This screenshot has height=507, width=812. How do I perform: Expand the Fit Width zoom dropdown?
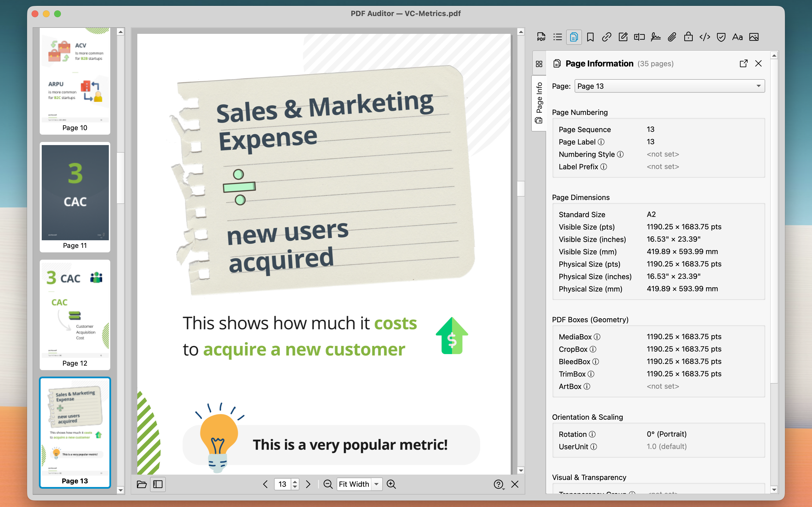pyautogui.click(x=376, y=484)
